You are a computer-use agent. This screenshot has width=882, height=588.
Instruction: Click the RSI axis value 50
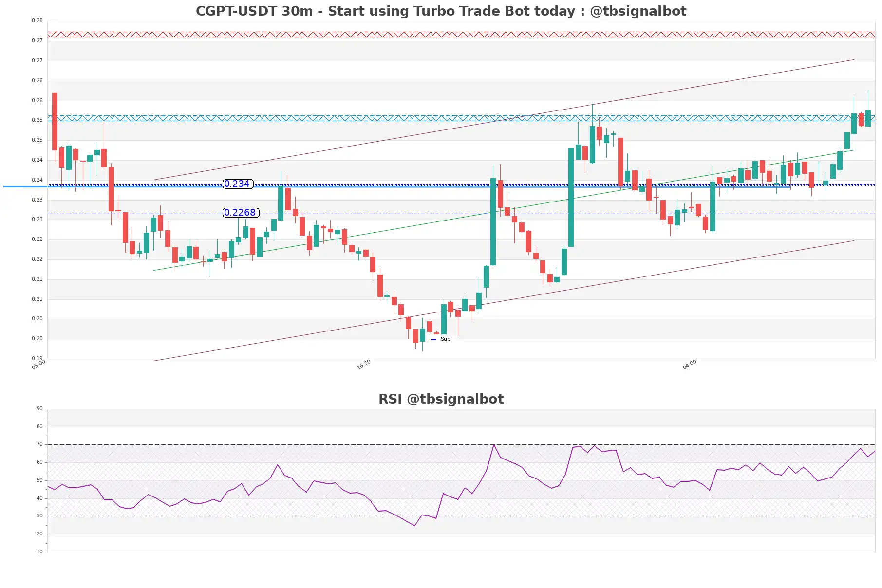click(x=39, y=480)
